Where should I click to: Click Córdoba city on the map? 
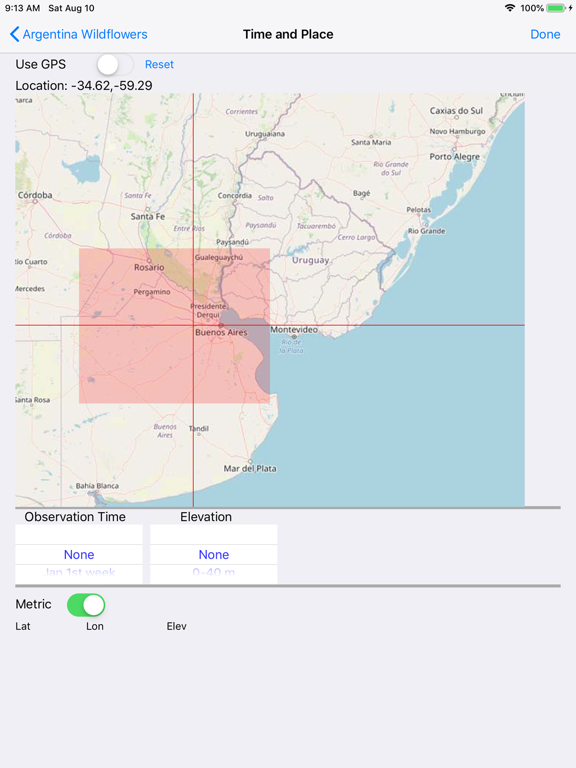(35, 195)
